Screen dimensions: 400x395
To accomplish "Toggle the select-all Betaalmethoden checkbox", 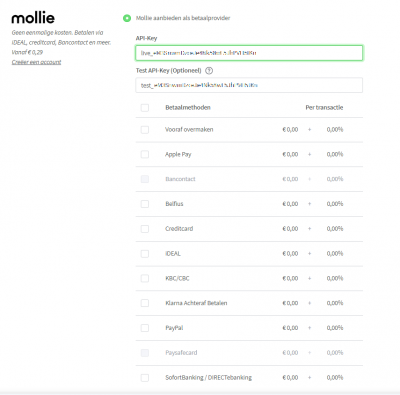I will (x=145, y=108).
